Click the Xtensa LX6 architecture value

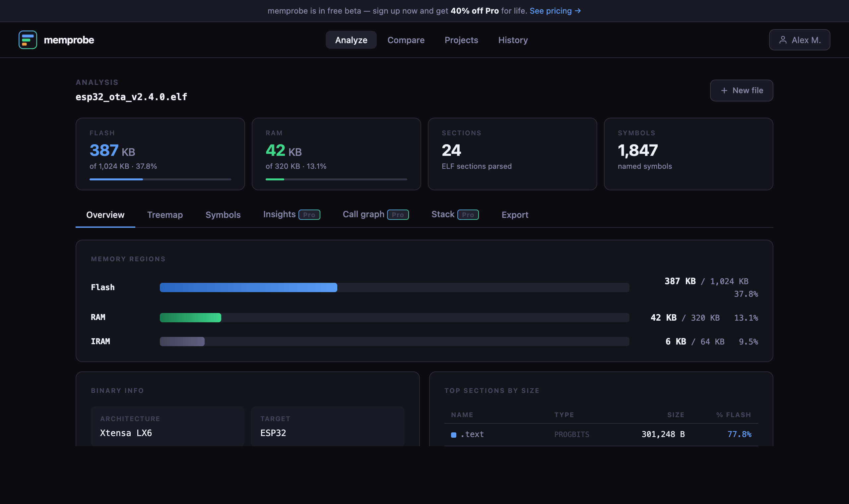coord(126,433)
